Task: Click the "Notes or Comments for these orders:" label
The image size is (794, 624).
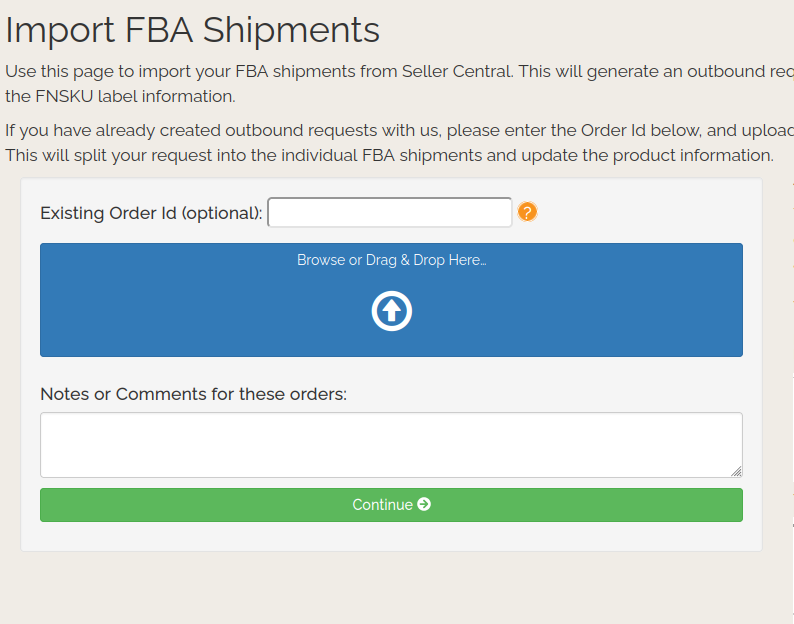Action: pyautogui.click(x=193, y=394)
